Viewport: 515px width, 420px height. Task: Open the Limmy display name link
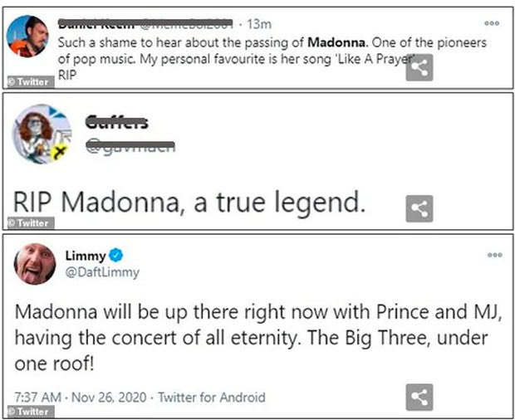point(91,256)
